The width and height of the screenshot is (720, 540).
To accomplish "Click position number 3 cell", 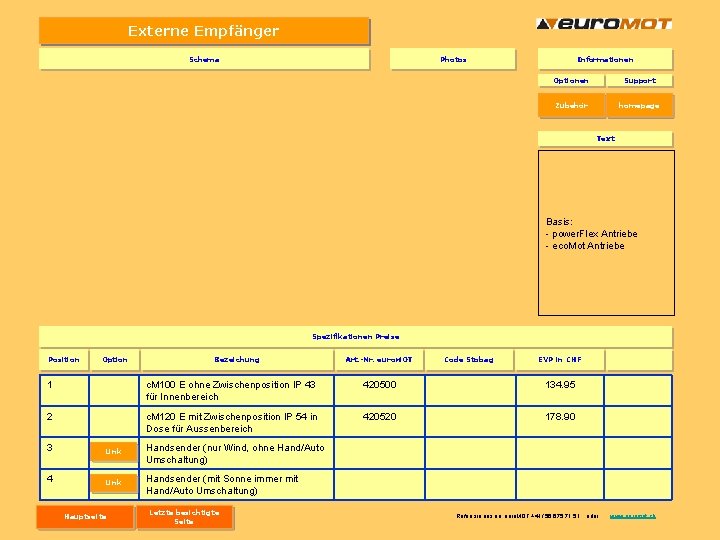I will [64, 453].
